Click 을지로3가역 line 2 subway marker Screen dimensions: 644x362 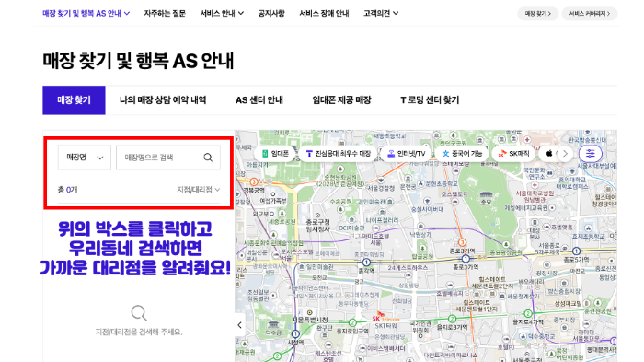(452, 319)
